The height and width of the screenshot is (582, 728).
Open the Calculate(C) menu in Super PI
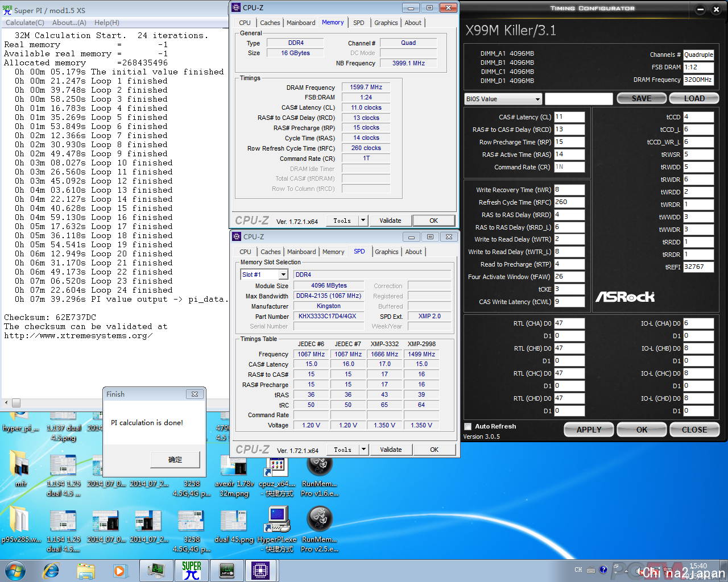click(24, 23)
